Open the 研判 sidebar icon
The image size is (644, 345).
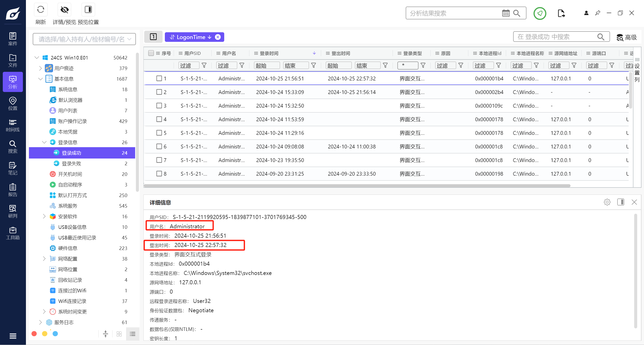[x=13, y=211]
